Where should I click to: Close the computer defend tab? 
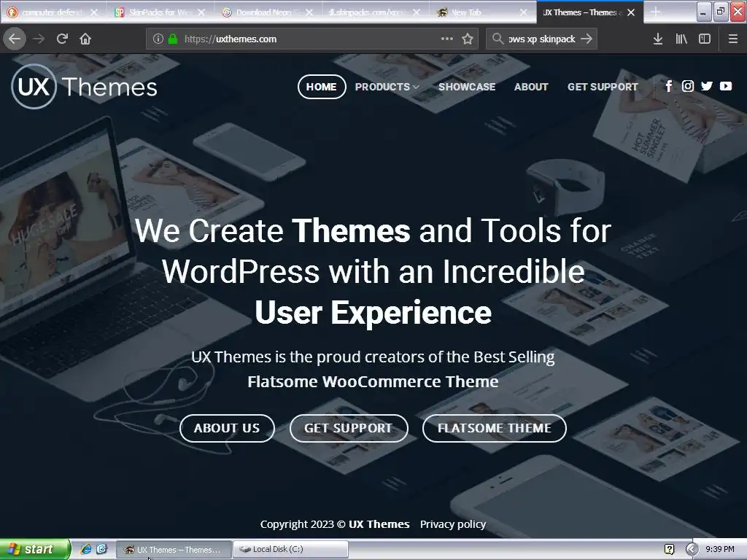click(x=94, y=12)
